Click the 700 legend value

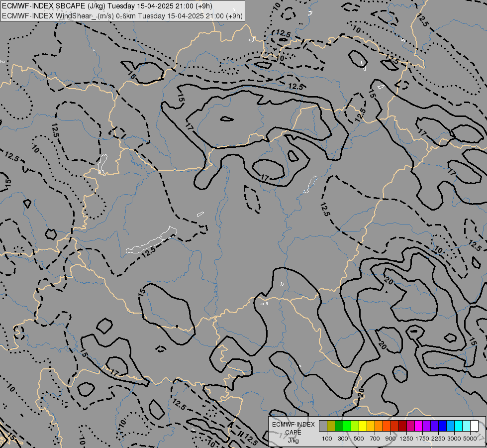click(375, 439)
